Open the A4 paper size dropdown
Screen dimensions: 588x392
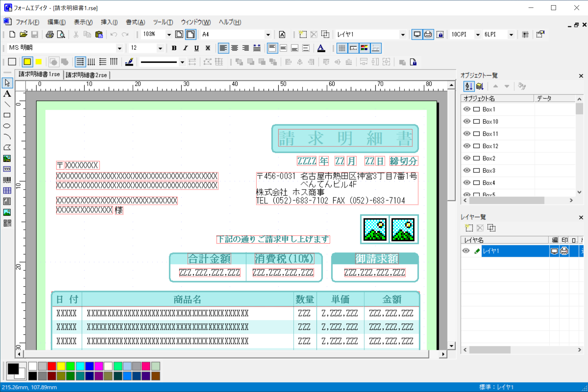[x=268, y=34]
